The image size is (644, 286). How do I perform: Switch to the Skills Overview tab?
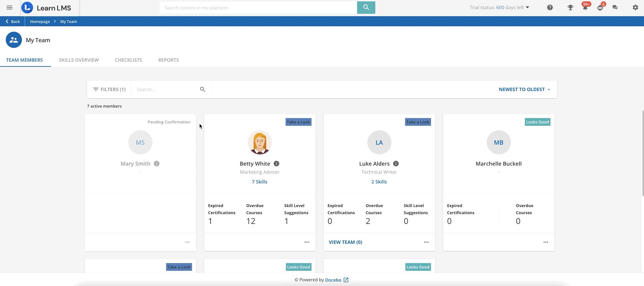79,60
